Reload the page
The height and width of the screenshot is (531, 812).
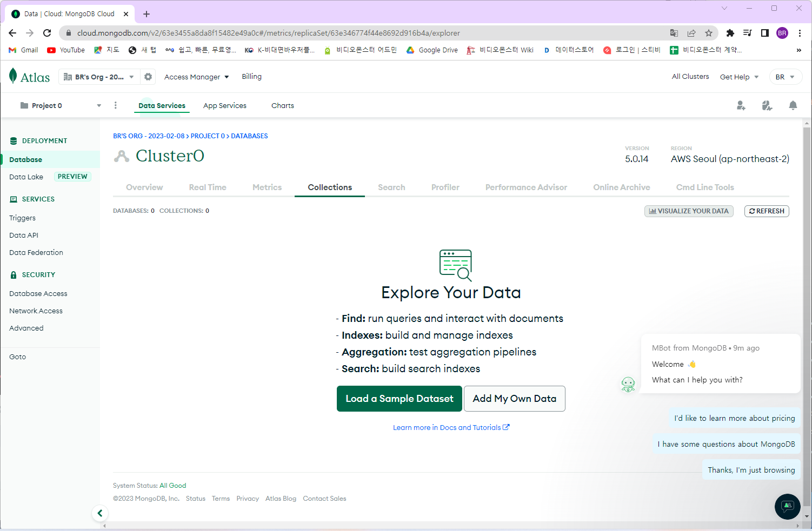(x=47, y=33)
